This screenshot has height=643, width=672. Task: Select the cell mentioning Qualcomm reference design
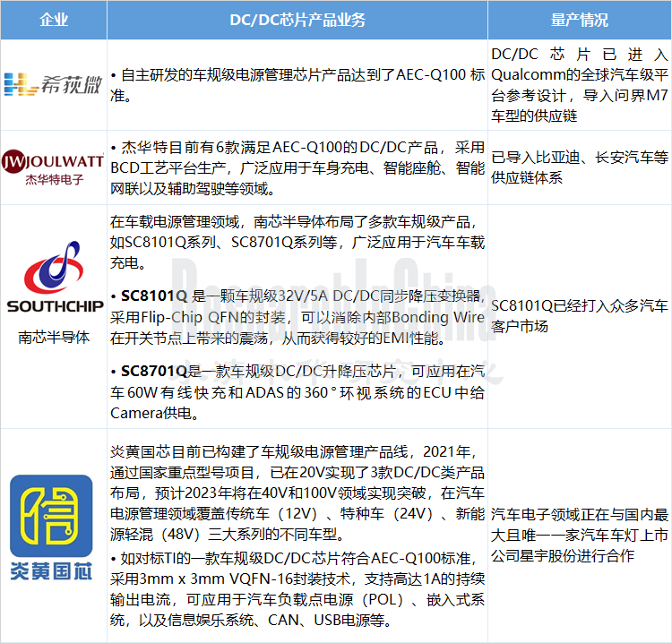[580, 85]
